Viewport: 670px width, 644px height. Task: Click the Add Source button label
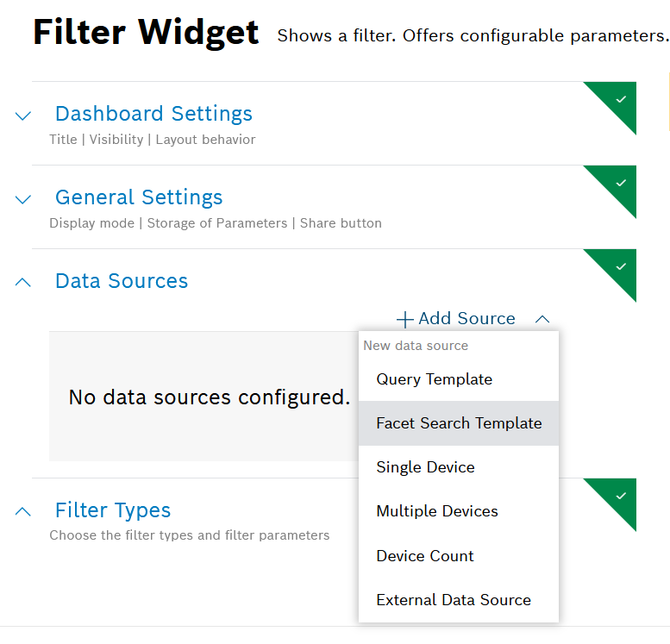(466, 319)
